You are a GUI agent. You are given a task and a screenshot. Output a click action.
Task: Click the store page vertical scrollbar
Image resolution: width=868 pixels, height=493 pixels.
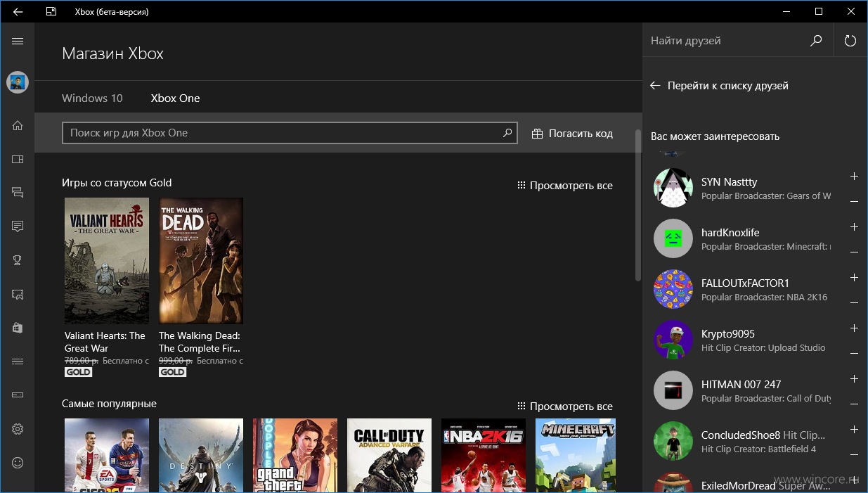pyautogui.click(x=638, y=205)
